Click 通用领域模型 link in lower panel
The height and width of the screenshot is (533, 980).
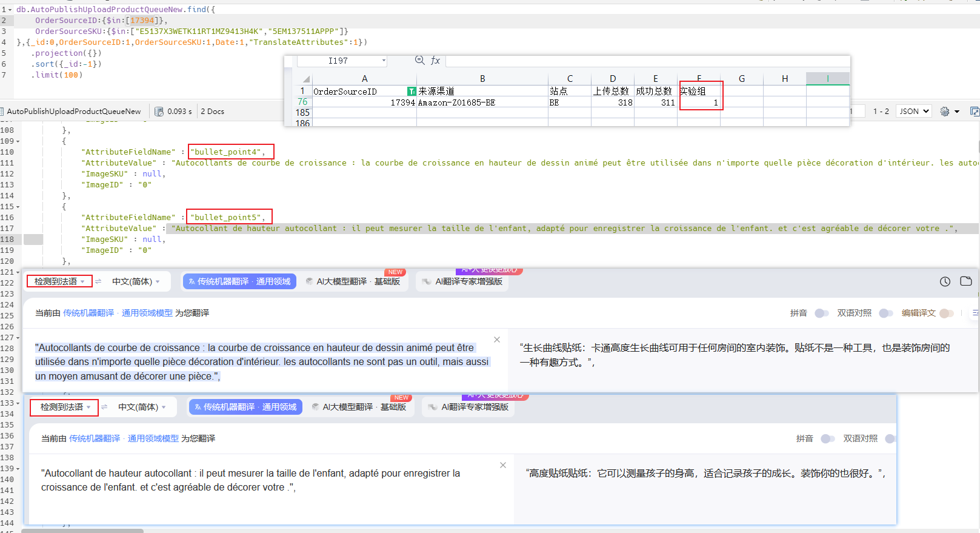point(153,438)
